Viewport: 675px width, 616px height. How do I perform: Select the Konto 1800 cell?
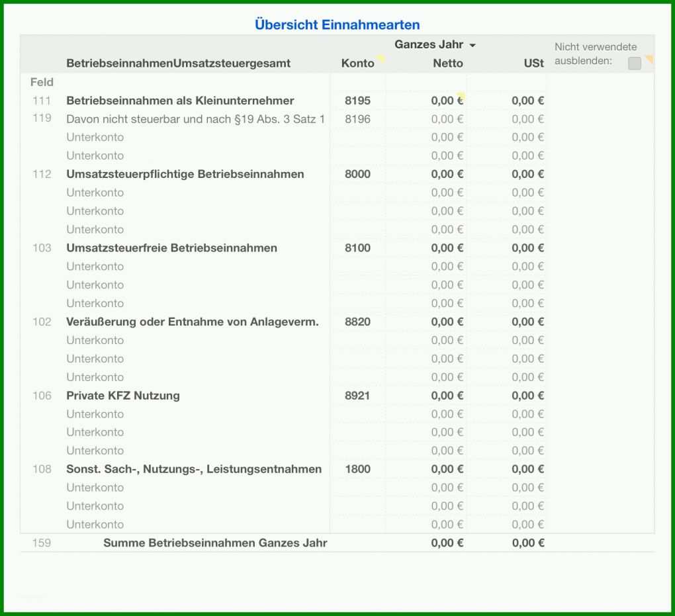click(357, 469)
